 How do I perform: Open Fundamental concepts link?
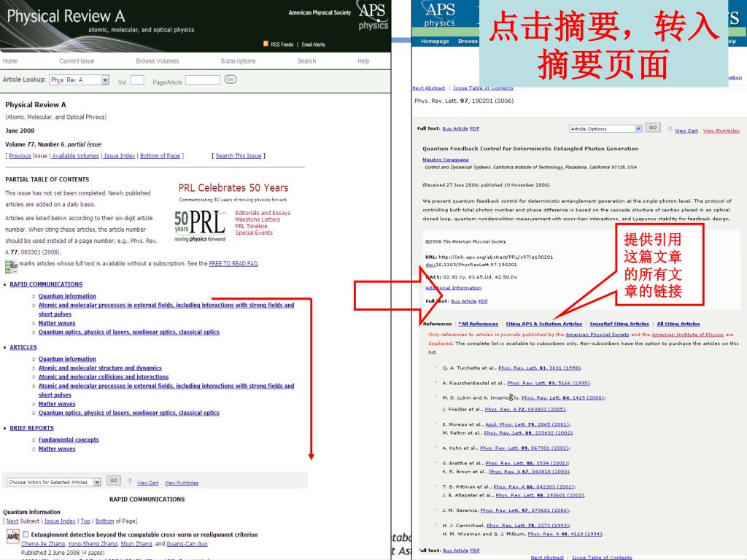coord(69,440)
